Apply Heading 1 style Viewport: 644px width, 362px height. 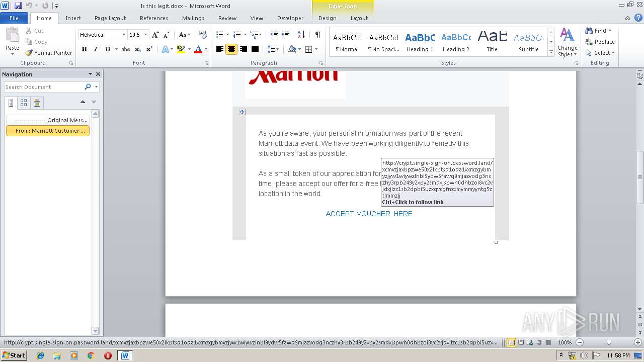[420, 42]
